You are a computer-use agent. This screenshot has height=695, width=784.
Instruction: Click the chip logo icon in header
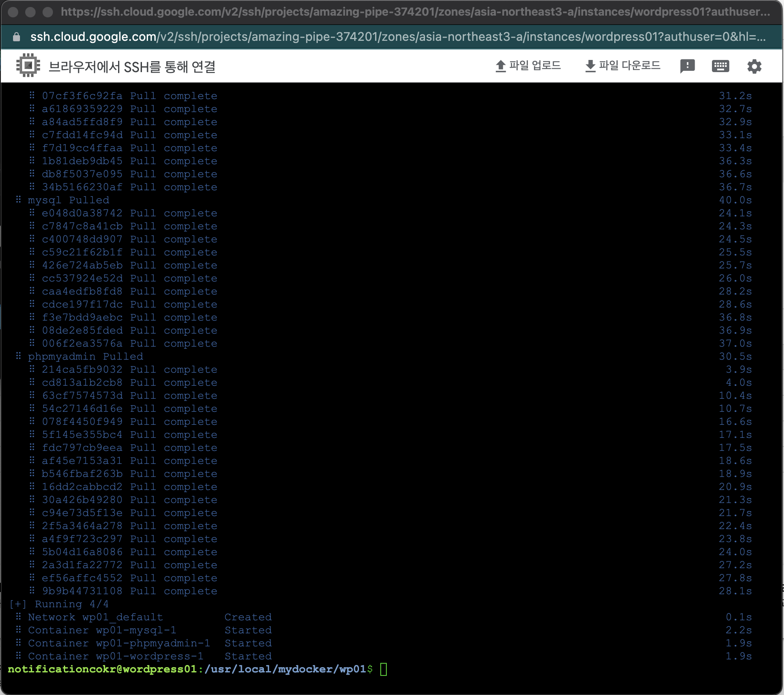[x=28, y=66]
